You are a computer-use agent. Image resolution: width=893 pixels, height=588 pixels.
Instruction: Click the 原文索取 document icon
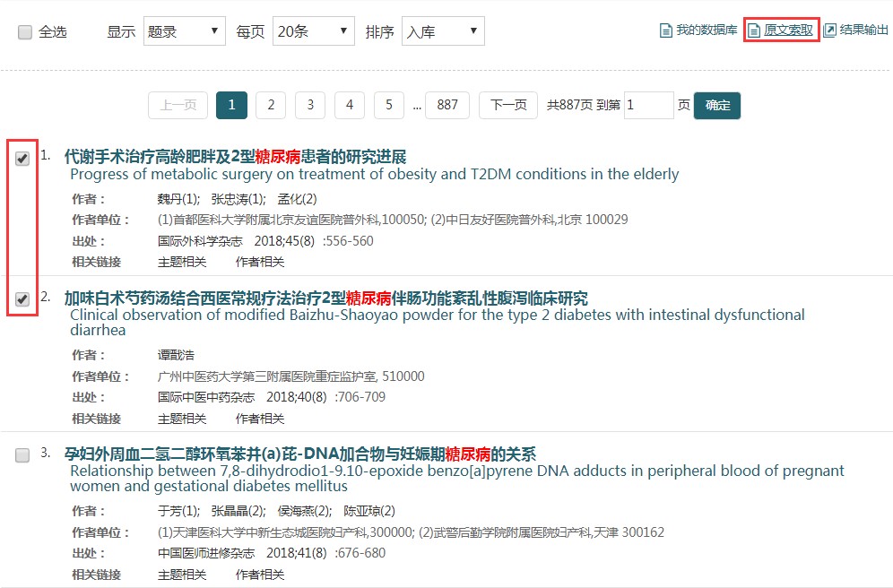[x=754, y=30]
